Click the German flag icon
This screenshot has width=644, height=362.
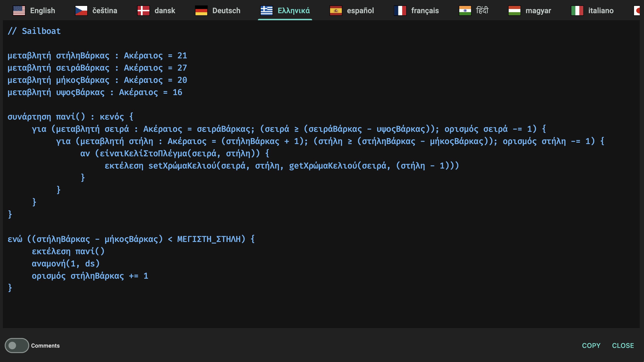[201, 11]
